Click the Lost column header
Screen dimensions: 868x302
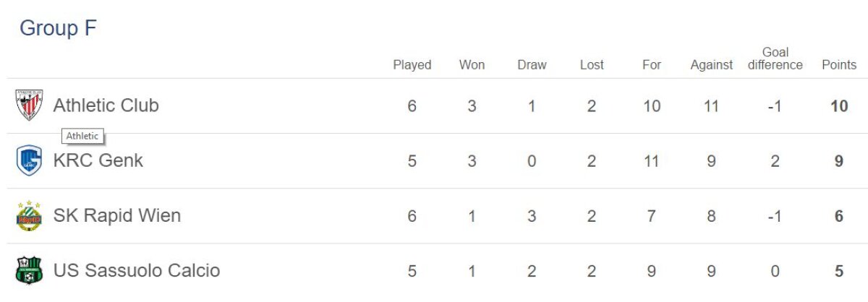[x=592, y=65]
